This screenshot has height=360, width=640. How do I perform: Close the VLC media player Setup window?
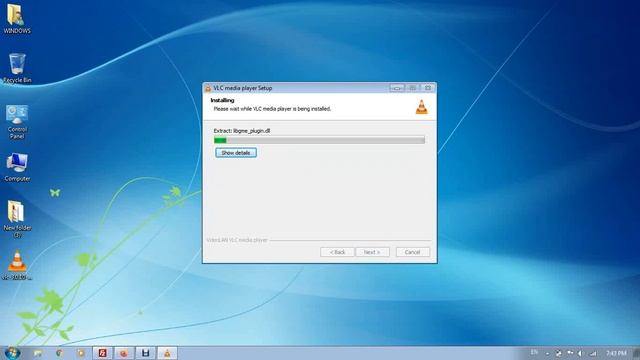427,88
